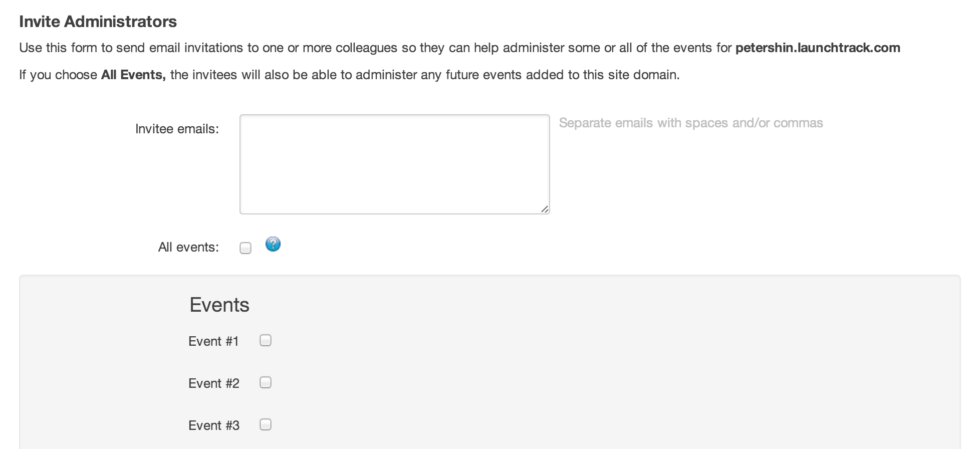Click the bold petershin.launchtrack.com domain text

coord(818,48)
